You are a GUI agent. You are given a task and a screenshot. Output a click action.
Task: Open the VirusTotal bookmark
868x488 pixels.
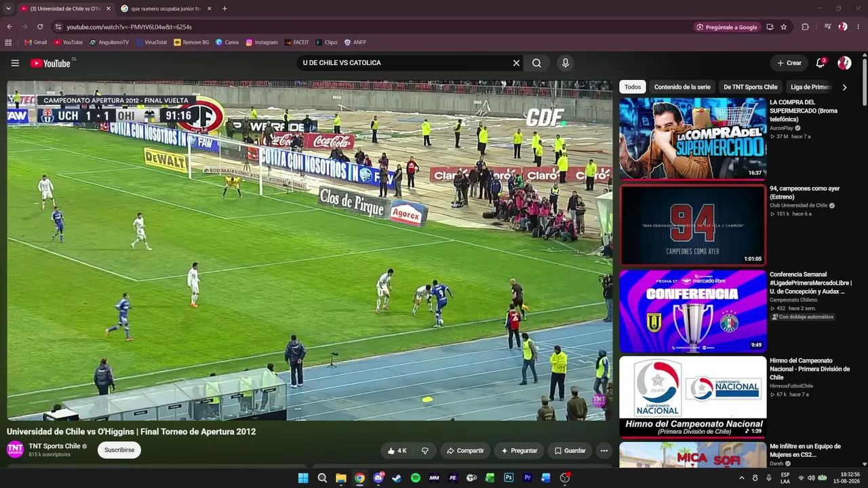tap(151, 42)
